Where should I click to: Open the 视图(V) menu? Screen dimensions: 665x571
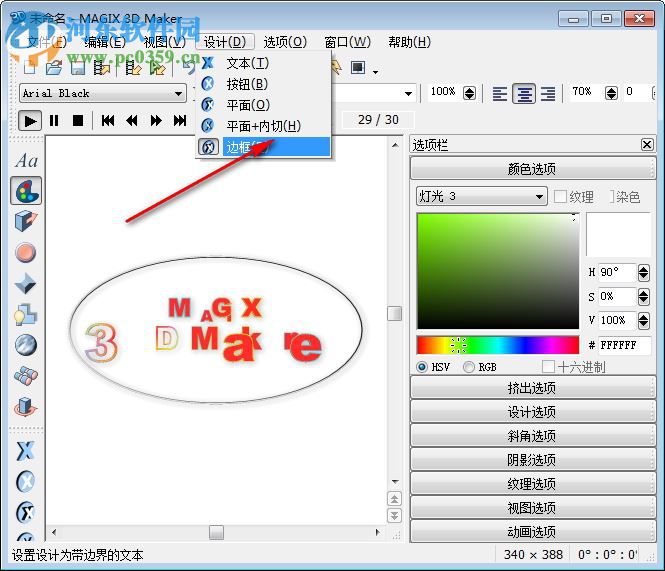point(165,42)
